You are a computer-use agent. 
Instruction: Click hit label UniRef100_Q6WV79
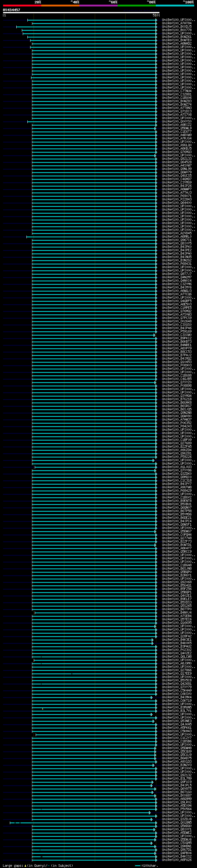(176, 172)
